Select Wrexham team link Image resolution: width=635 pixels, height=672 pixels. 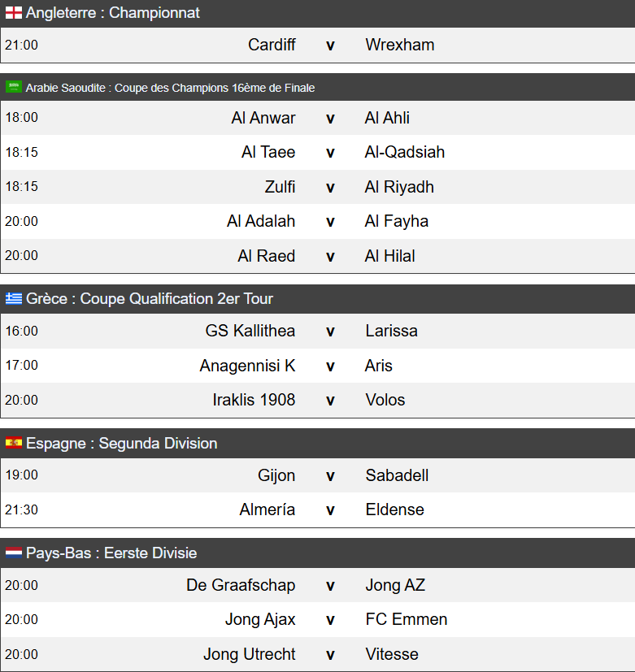click(399, 45)
